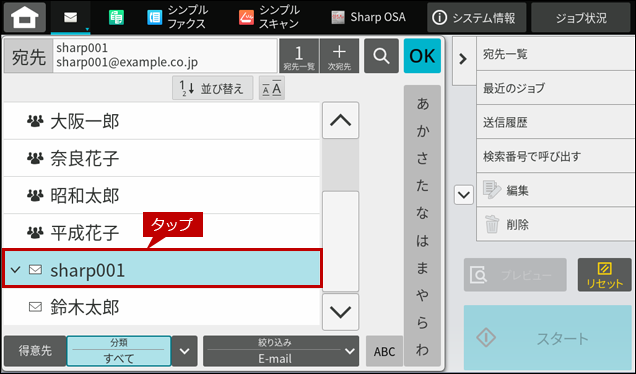Select the group 平成花子
The height and width of the screenshot is (374, 636).
click(162, 232)
